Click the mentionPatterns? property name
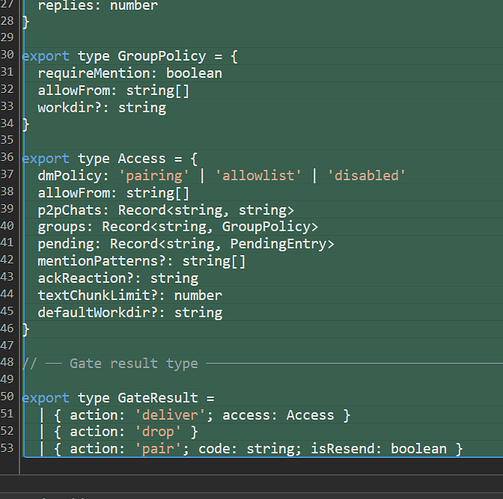This screenshot has height=499, width=503. point(101,261)
